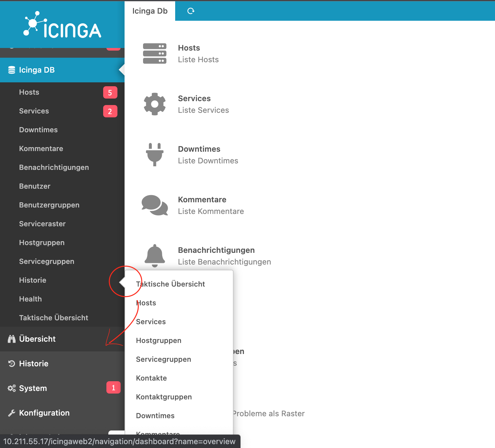Screen dimensions: 495x448
Task: Click the Konfiguration wrench icon
Action: 11,413
